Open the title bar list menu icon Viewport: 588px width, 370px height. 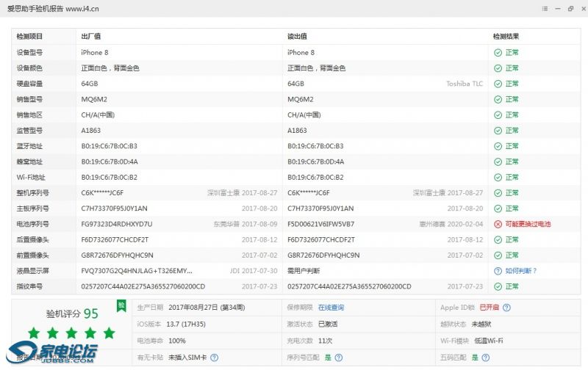tap(545, 9)
